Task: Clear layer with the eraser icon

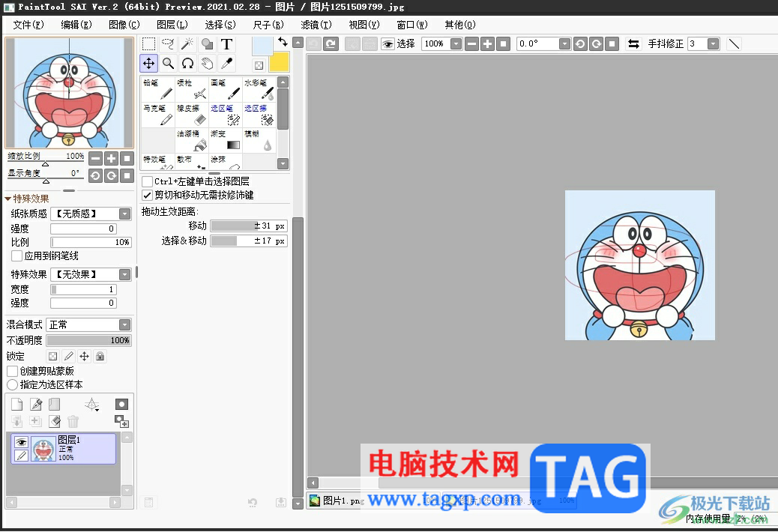Action: click(x=55, y=421)
